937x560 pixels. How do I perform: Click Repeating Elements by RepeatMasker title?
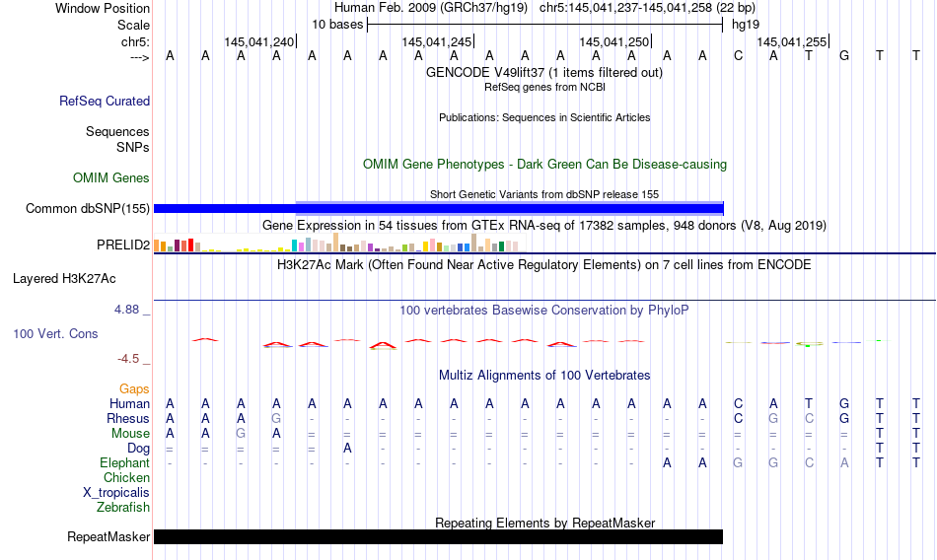[545, 523]
